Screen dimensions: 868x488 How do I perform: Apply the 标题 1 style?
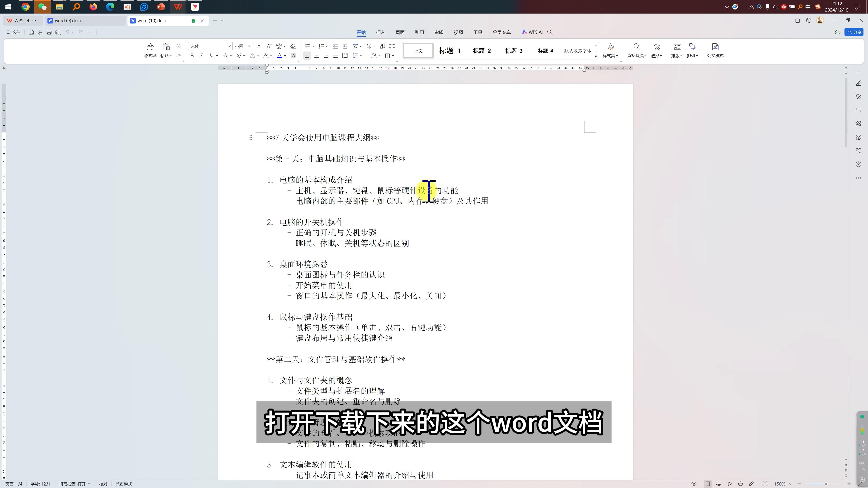(x=450, y=51)
